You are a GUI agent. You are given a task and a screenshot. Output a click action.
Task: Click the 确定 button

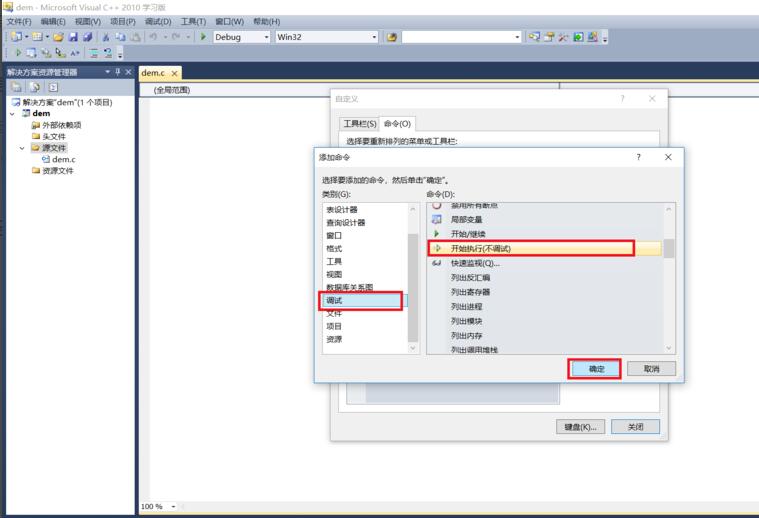(596, 369)
